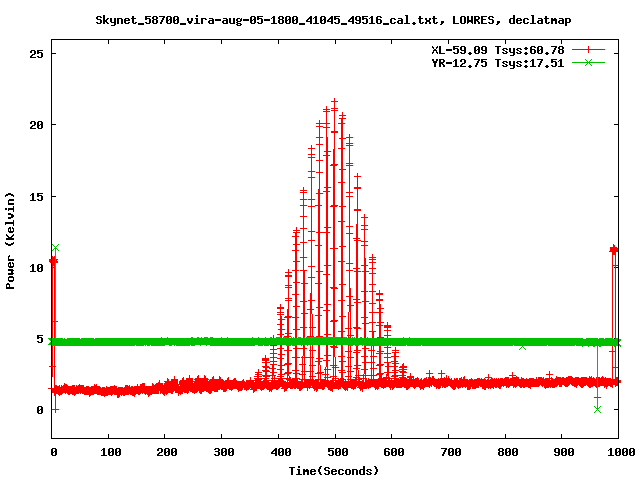Click the y-axis tick label '25'
640x480 pixels.
click(x=36, y=54)
